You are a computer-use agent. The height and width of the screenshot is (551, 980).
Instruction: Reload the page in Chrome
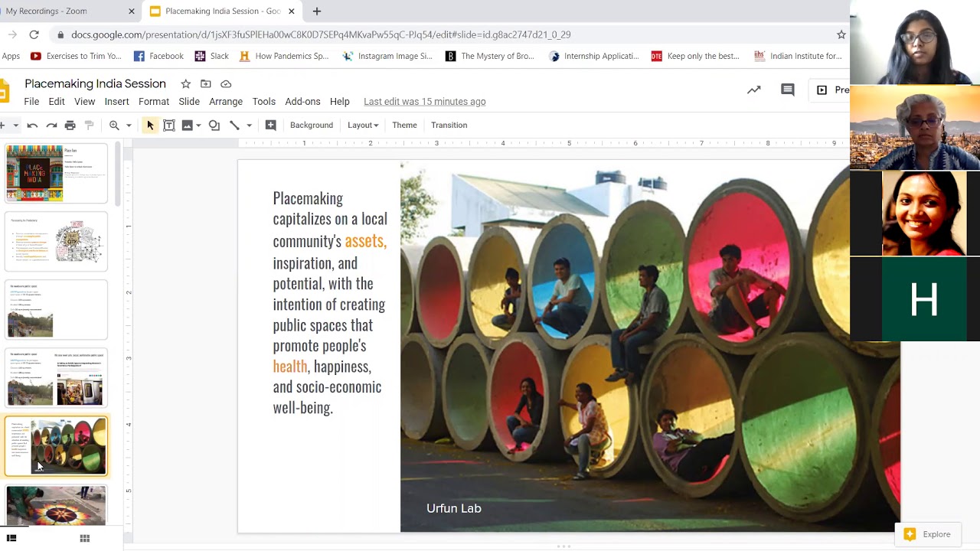point(34,34)
